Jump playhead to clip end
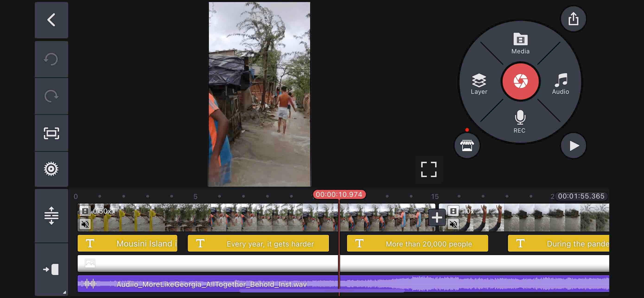The width and height of the screenshot is (644, 298). click(x=51, y=269)
